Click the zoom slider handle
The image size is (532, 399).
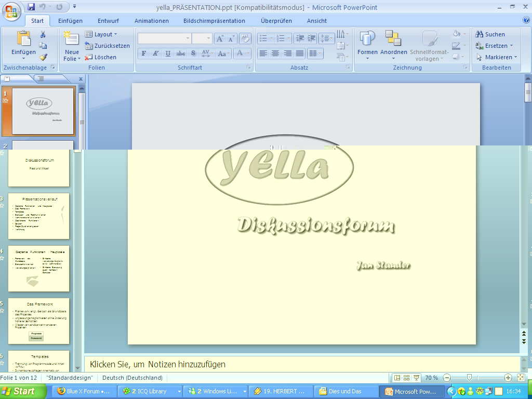(469, 378)
